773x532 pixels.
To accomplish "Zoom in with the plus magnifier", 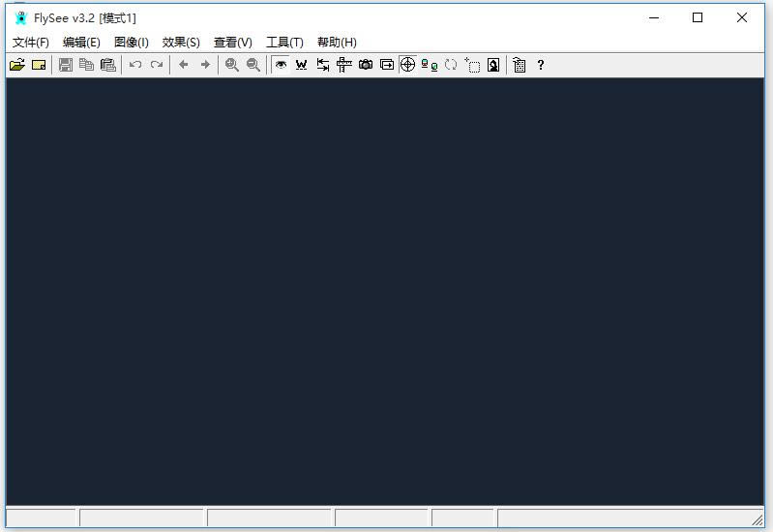I will tap(231, 65).
